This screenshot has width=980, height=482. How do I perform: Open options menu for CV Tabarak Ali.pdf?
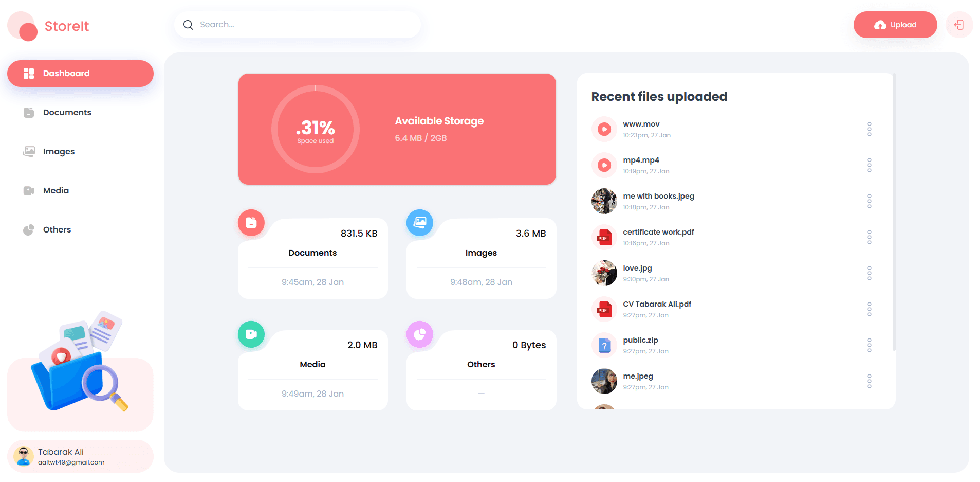(870, 309)
